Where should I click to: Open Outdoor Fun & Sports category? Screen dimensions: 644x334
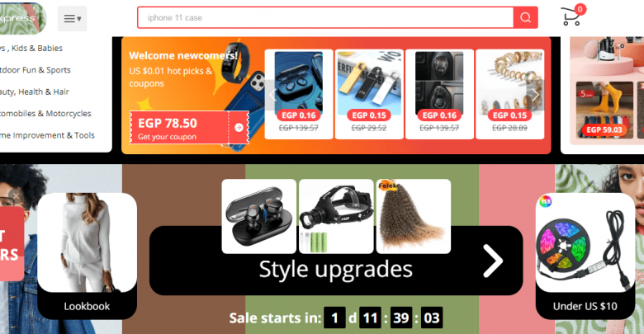[36, 70]
